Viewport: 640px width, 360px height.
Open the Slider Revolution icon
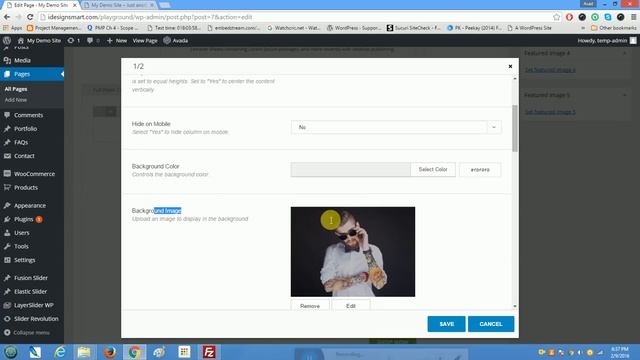[x=7, y=319]
